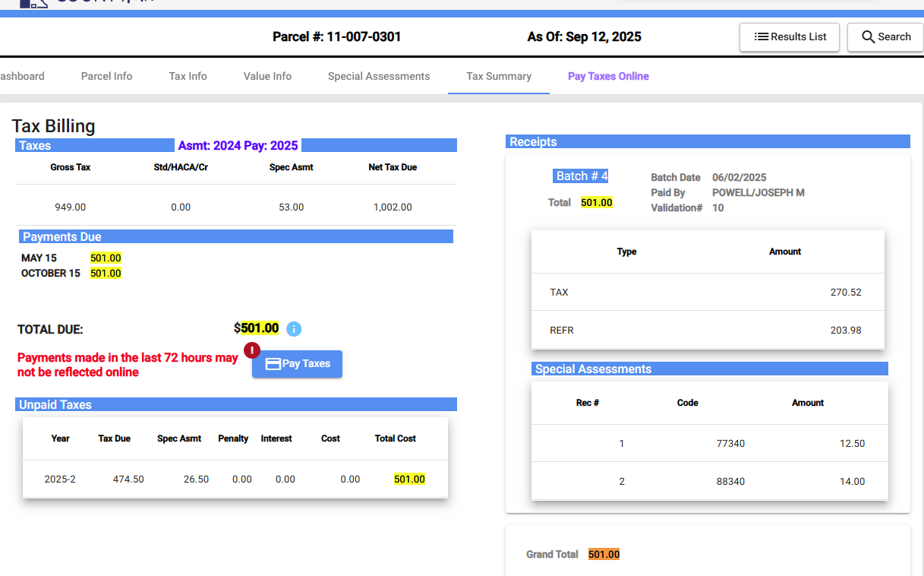Click the Parcel # 11-007-0301 heading
Viewport: 924px width, 576px height.
pyautogui.click(x=336, y=36)
